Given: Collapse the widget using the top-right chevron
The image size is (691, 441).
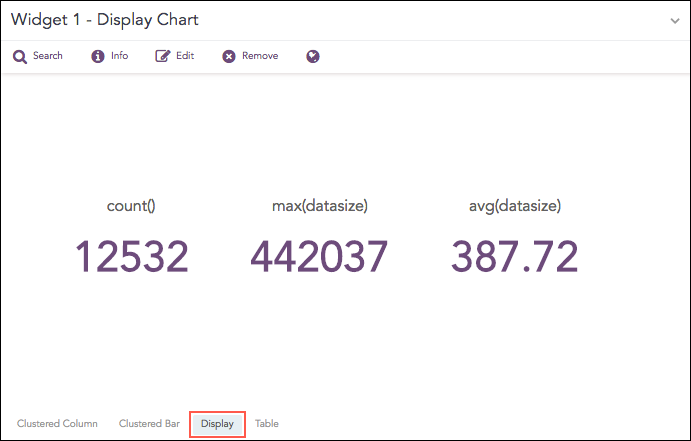Looking at the screenshot, I should click(x=675, y=20).
